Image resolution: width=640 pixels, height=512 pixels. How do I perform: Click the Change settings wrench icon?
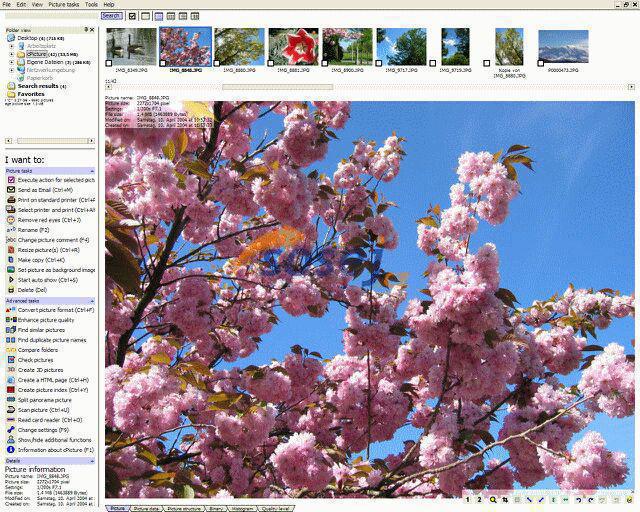click(11, 430)
